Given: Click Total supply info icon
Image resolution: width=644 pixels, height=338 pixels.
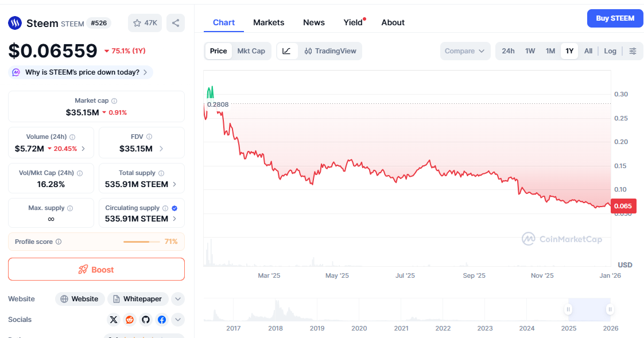Looking at the screenshot, I should (x=161, y=173).
